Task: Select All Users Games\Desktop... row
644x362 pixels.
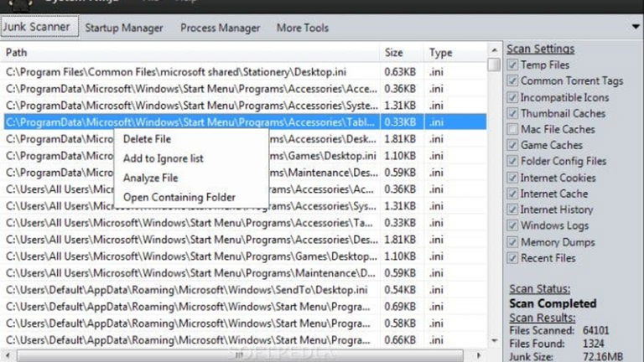Action: pyautogui.click(x=245, y=256)
